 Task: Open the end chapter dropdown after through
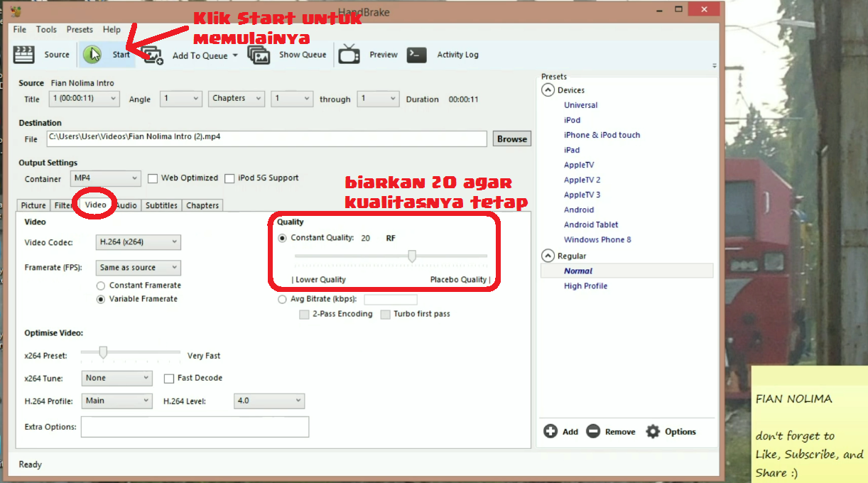point(378,99)
